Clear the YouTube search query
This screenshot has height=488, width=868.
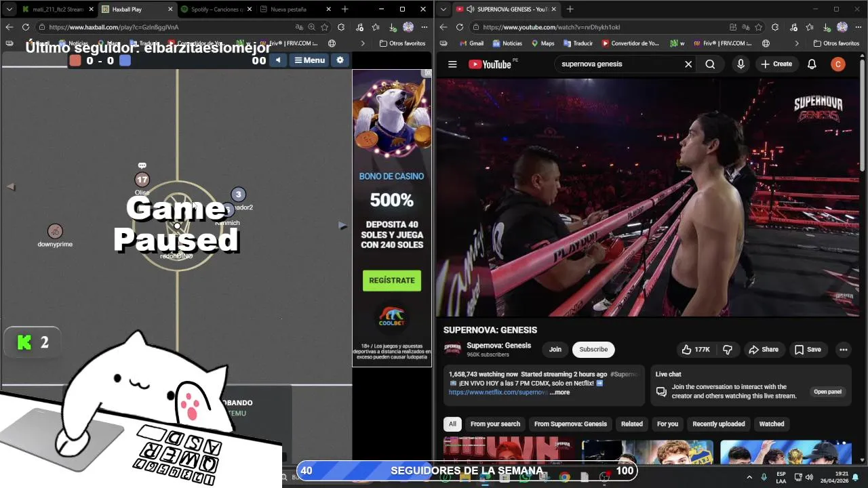[x=688, y=64]
